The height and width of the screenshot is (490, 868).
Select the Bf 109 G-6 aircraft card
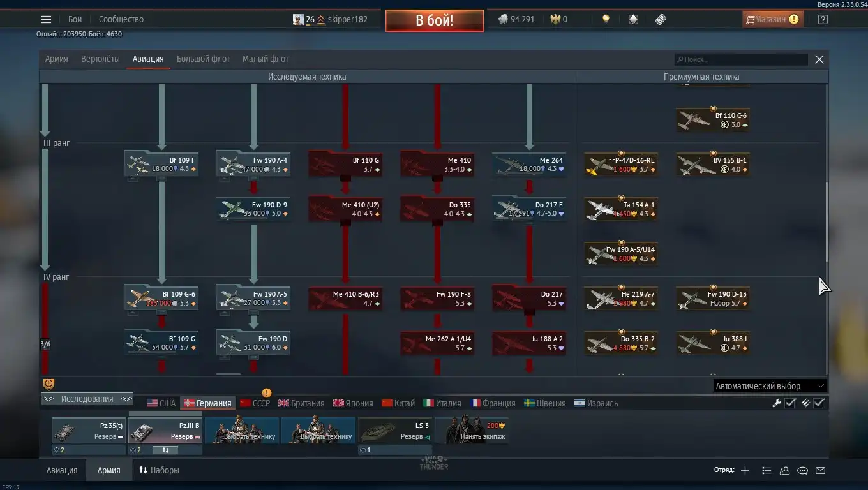161,298
